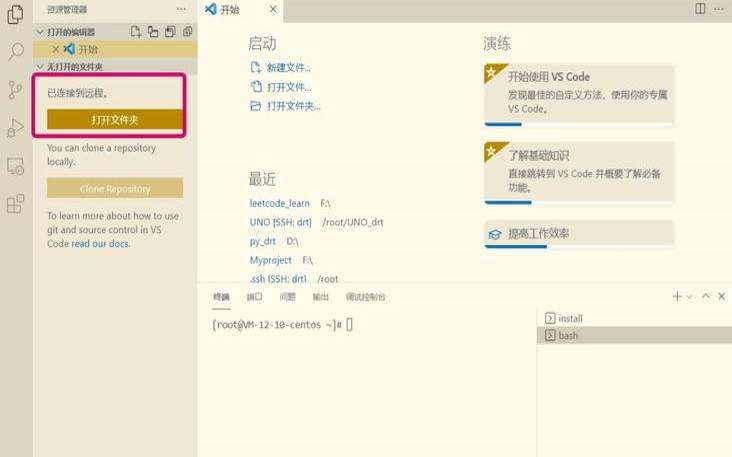This screenshot has width=732, height=457.
Task: Switch to the 端口 panel tab
Action: (x=254, y=297)
